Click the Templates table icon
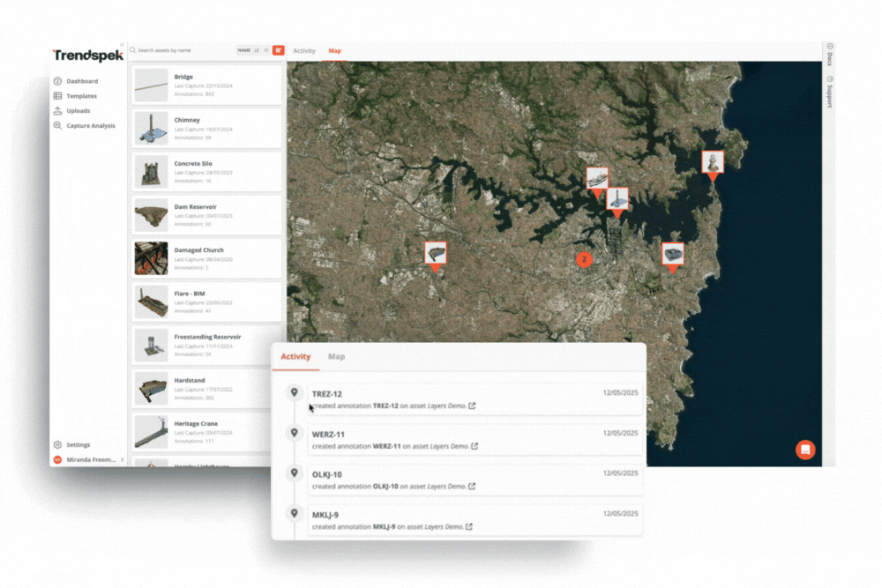This screenshot has width=882, height=588. (57, 96)
